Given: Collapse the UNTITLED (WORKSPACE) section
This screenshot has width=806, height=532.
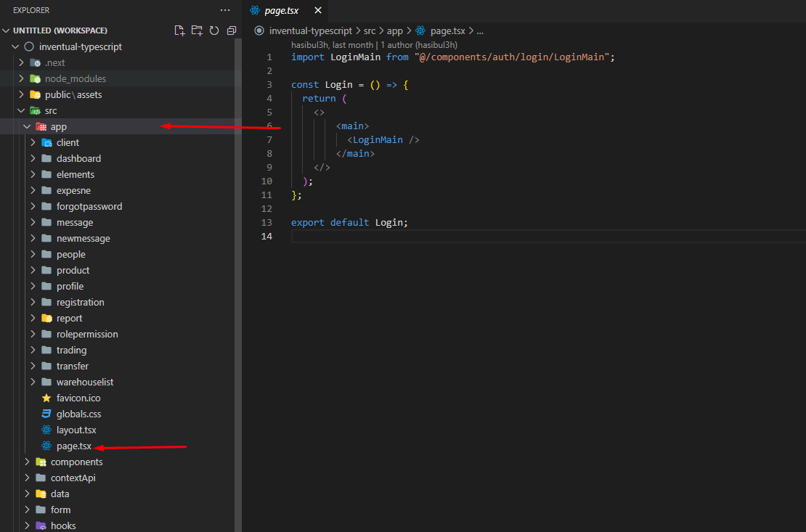Looking at the screenshot, I should point(7,30).
